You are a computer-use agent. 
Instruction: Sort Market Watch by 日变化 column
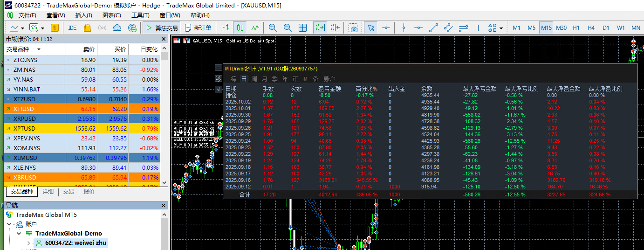click(x=149, y=49)
